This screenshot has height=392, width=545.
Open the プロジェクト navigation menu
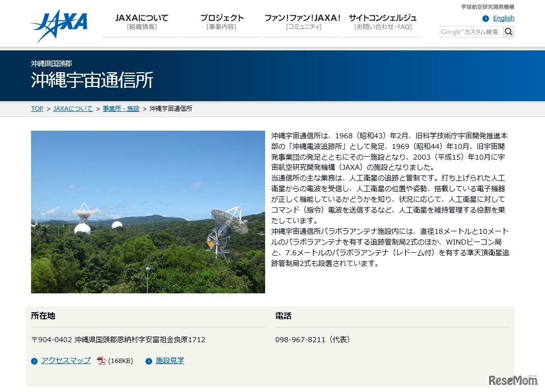(x=221, y=19)
